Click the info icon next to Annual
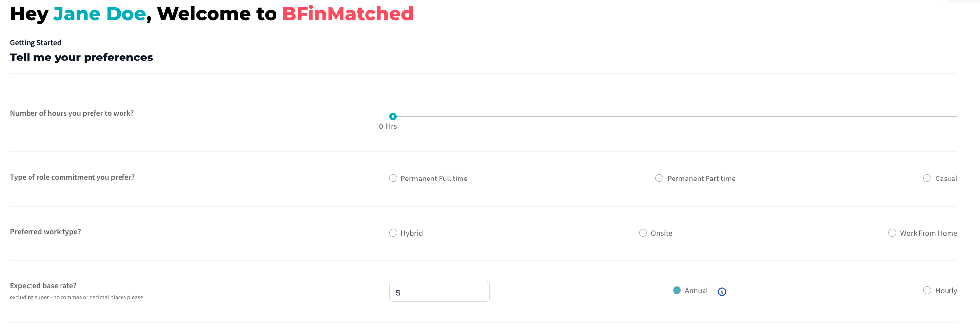The height and width of the screenshot is (330, 980). (x=722, y=291)
